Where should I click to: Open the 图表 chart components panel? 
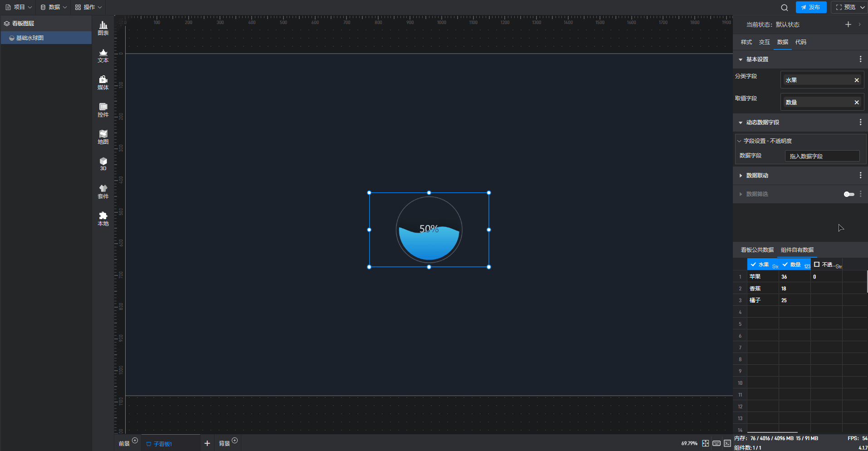point(103,28)
